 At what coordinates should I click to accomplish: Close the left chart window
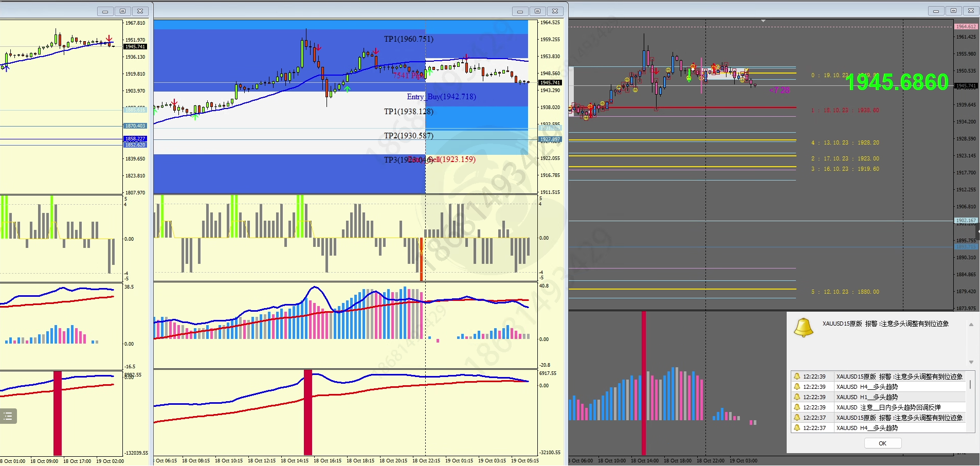(x=140, y=11)
